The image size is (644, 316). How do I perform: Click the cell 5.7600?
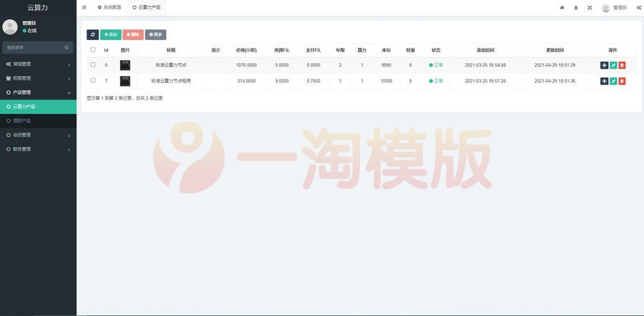(313, 81)
